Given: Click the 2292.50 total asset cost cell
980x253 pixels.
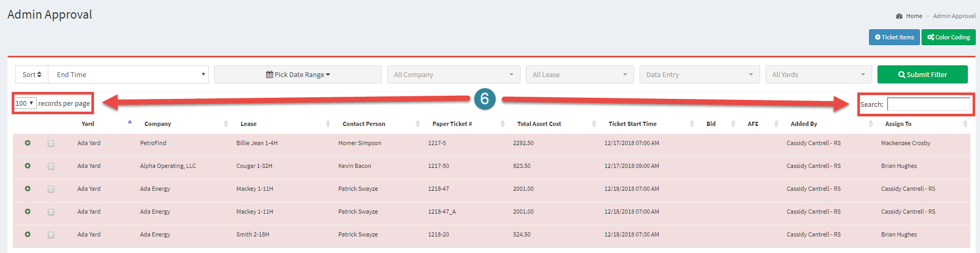Looking at the screenshot, I should pos(523,143).
